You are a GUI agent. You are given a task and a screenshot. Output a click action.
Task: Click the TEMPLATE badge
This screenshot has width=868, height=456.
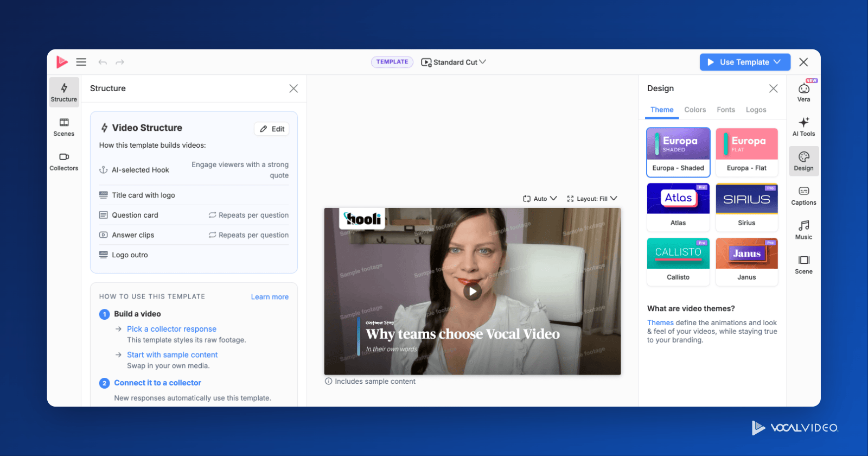pos(392,62)
